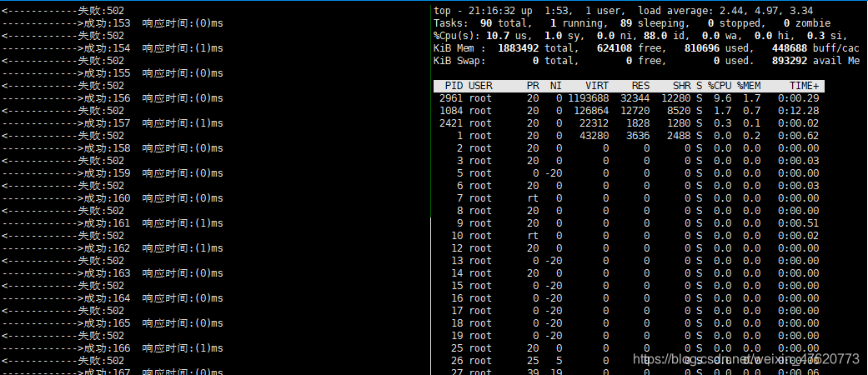This screenshot has height=375, width=868.
Task: Click the '成功:165' log line
Action: tap(113, 323)
